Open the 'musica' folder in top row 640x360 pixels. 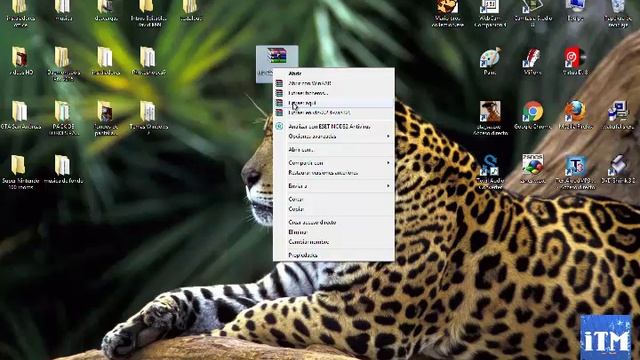pos(63,7)
